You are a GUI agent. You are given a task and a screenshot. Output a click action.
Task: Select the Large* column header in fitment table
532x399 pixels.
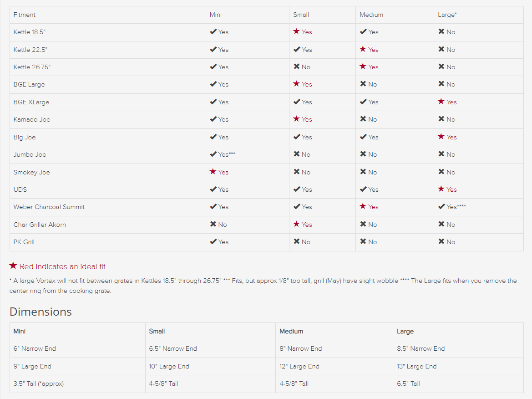tap(447, 15)
